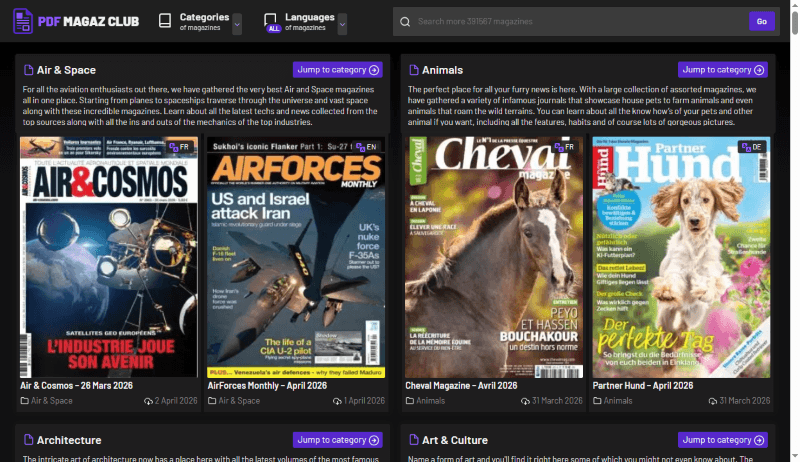
Task: Click 31 March 2026 date under Cheval Magazine
Action: pyautogui.click(x=557, y=401)
